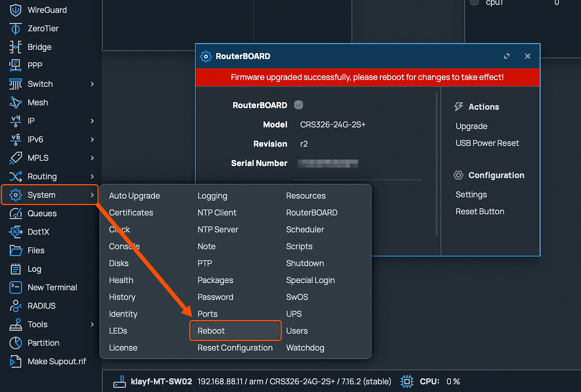Click Reset Button configuration link
Screen dimensions: 581x392
point(480,211)
